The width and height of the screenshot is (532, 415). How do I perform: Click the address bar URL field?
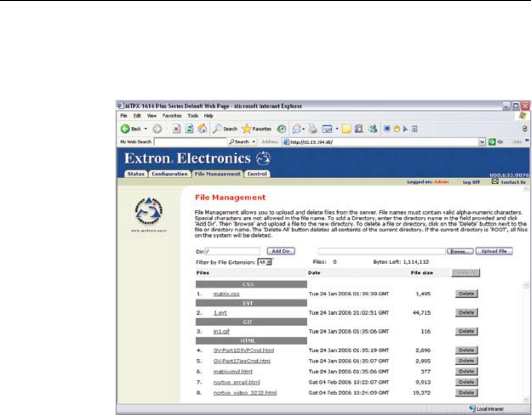point(380,142)
